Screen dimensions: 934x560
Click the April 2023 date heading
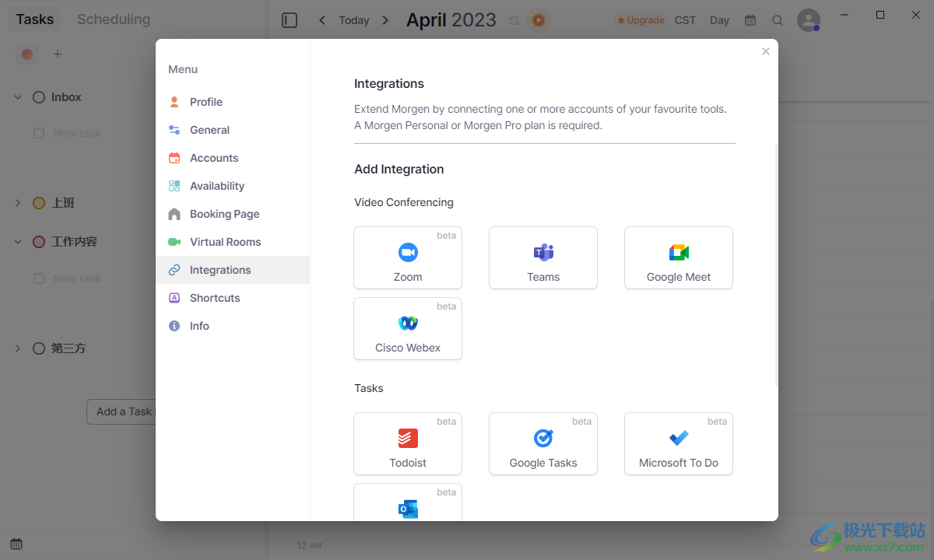(x=451, y=20)
